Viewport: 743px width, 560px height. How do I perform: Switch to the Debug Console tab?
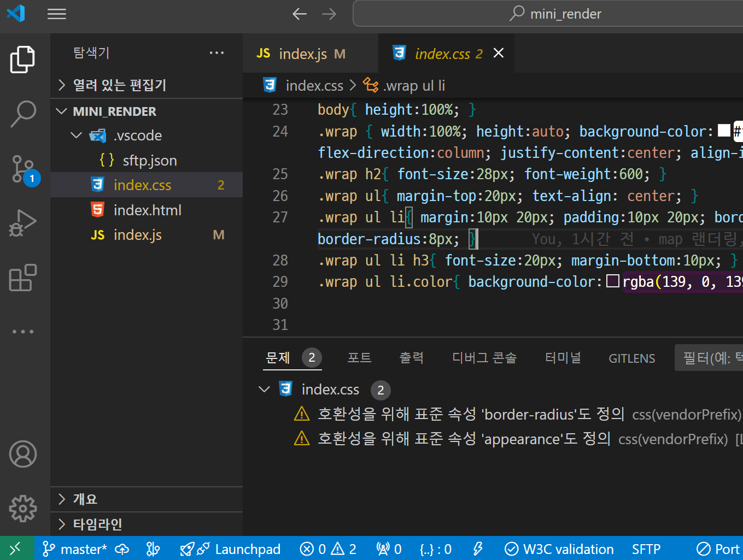point(484,358)
